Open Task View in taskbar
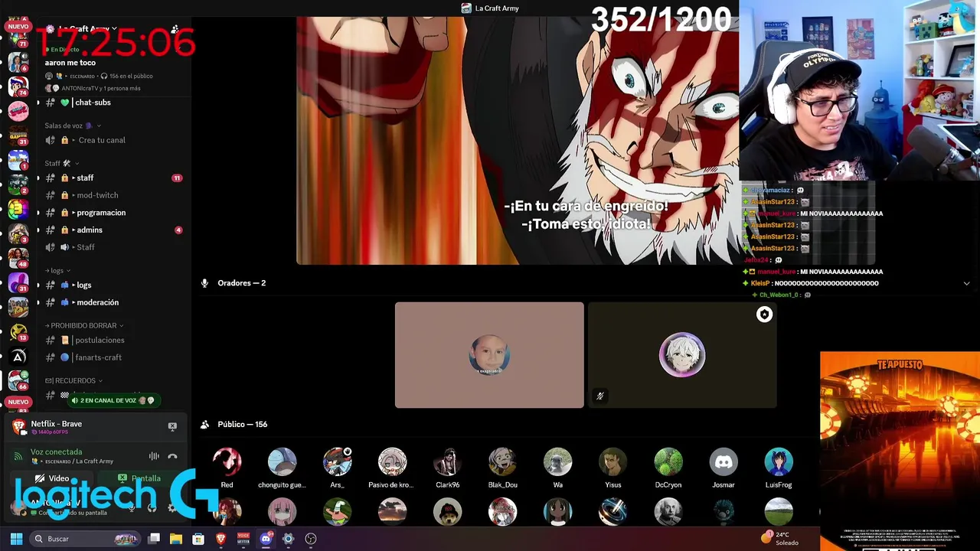The width and height of the screenshot is (980, 551). (154, 539)
